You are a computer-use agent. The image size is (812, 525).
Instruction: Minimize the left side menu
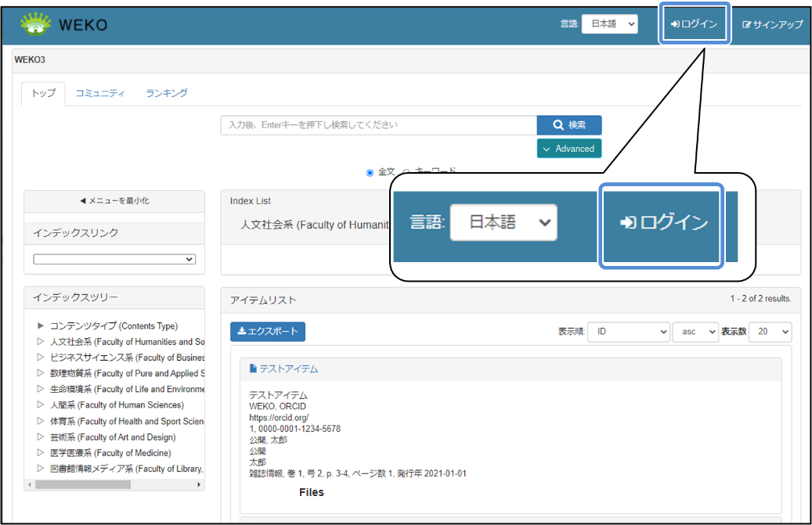(114, 201)
